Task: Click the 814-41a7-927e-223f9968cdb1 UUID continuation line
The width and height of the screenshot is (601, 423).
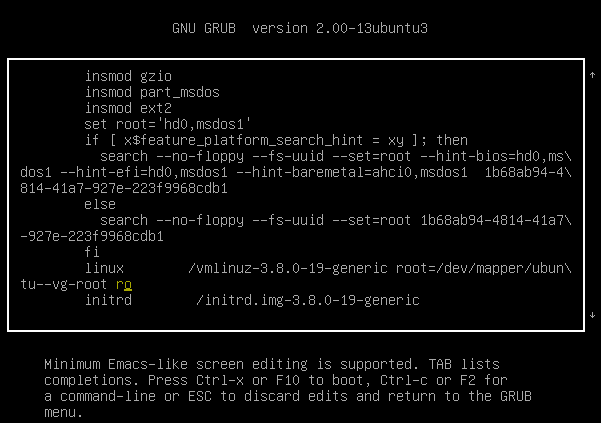Action: (x=124, y=188)
